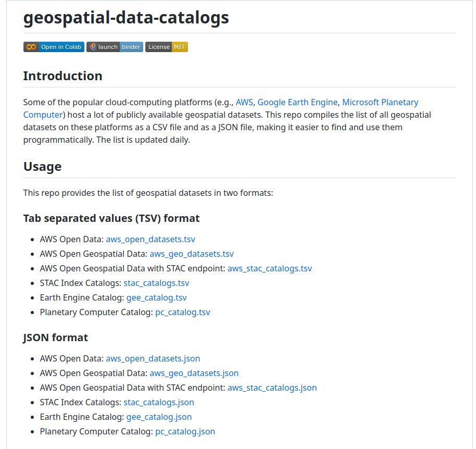The width and height of the screenshot is (476, 449).
Task: Open aws_open_datasets.json file link
Action: [153, 359]
